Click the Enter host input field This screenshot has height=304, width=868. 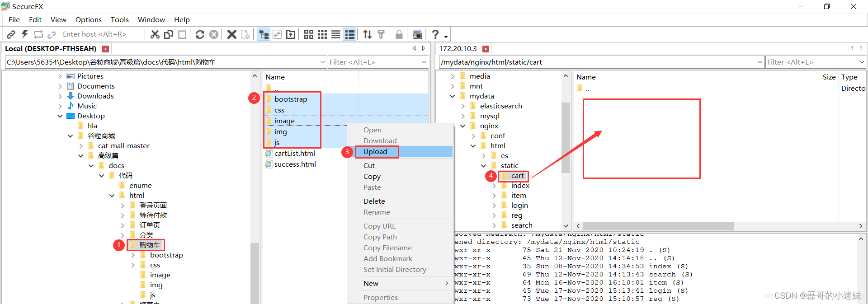tap(102, 34)
